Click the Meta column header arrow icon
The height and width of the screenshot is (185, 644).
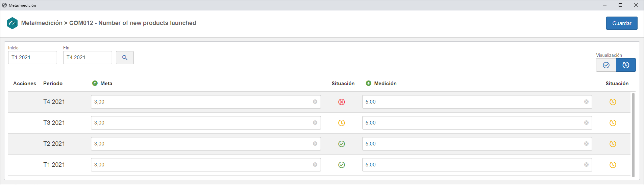coord(95,83)
